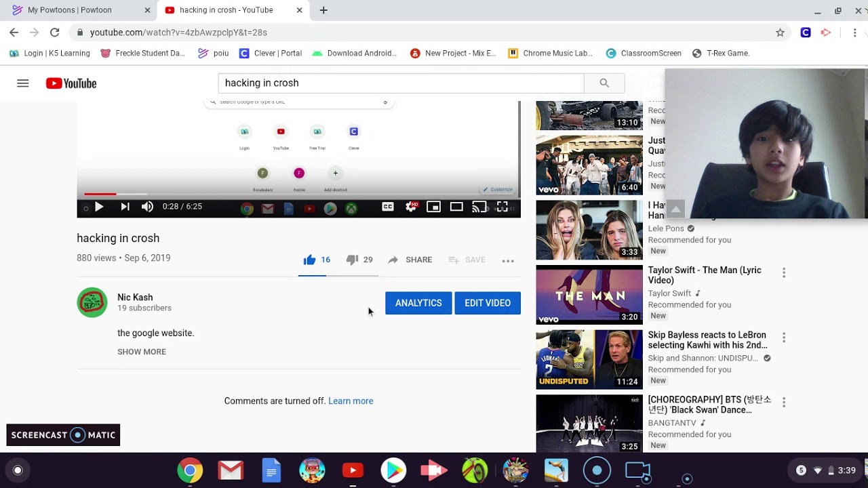This screenshot has width=868, height=488.
Task: Toggle closed captions on the player
Action: click(x=388, y=207)
